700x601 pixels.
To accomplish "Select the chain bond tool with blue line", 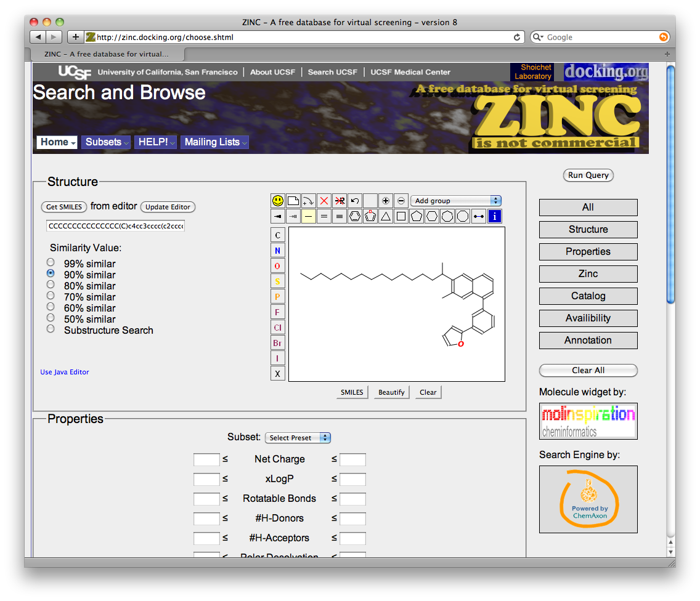I will (479, 216).
